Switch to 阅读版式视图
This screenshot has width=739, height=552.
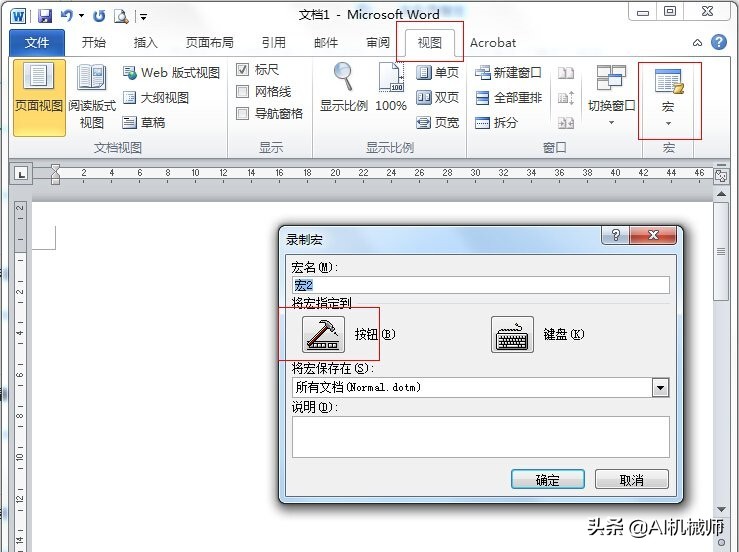tap(91, 98)
